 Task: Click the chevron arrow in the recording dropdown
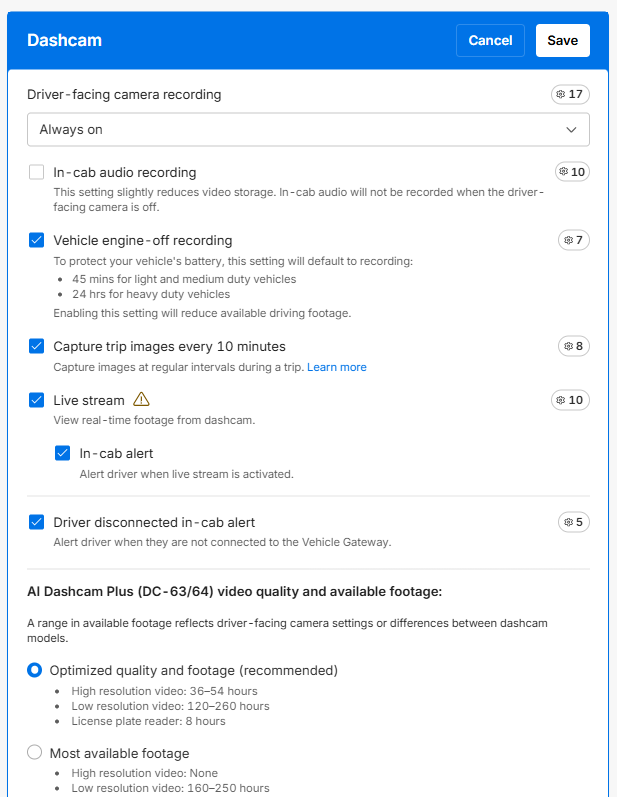(x=571, y=130)
